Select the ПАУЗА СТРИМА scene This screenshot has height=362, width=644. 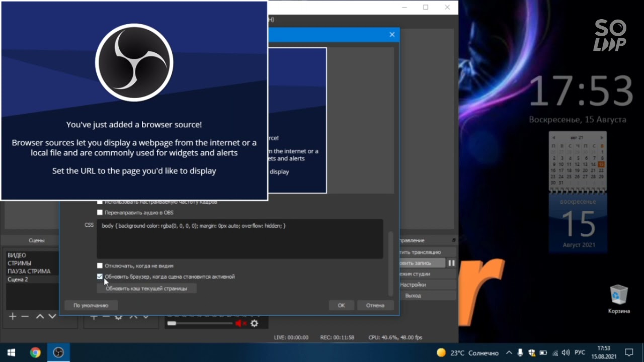pos(29,271)
